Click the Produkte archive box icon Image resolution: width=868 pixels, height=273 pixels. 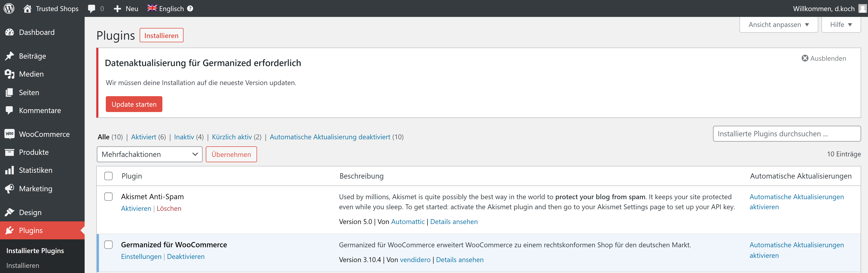coord(10,152)
